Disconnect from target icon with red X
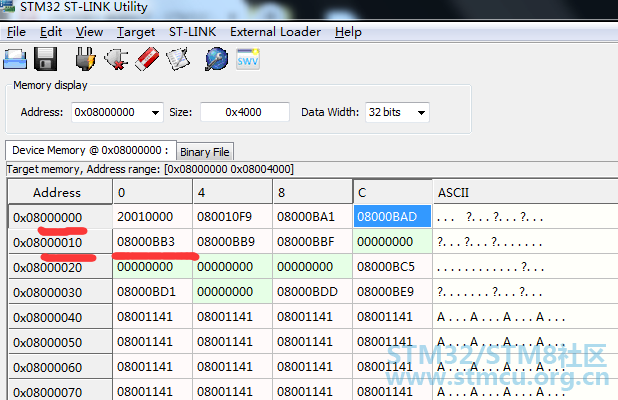The width and height of the screenshot is (618, 400). point(116,60)
